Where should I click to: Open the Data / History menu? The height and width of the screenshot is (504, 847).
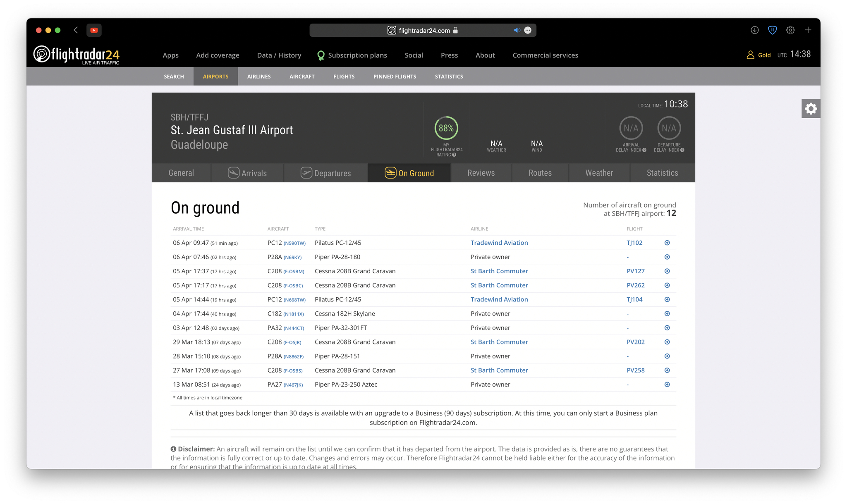[x=279, y=55]
